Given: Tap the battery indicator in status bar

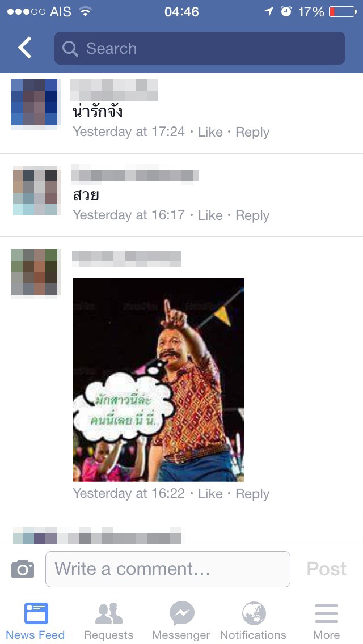Looking at the screenshot, I should tap(343, 12).
